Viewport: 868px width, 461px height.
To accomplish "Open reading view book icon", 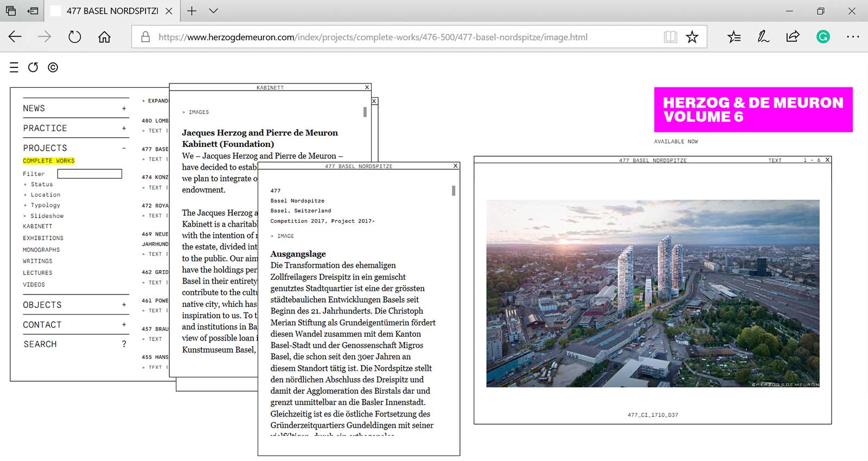I will (x=671, y=37).
